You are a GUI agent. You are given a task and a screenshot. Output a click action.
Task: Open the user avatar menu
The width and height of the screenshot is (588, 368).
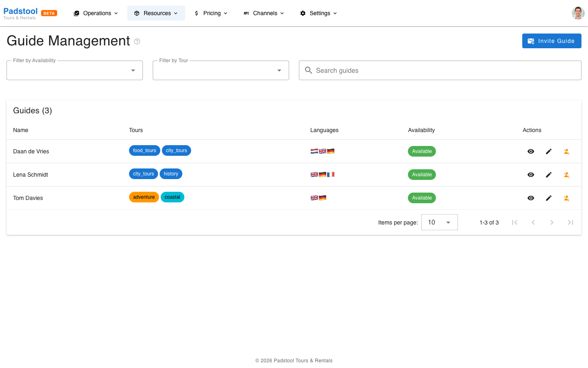point(578,13)
